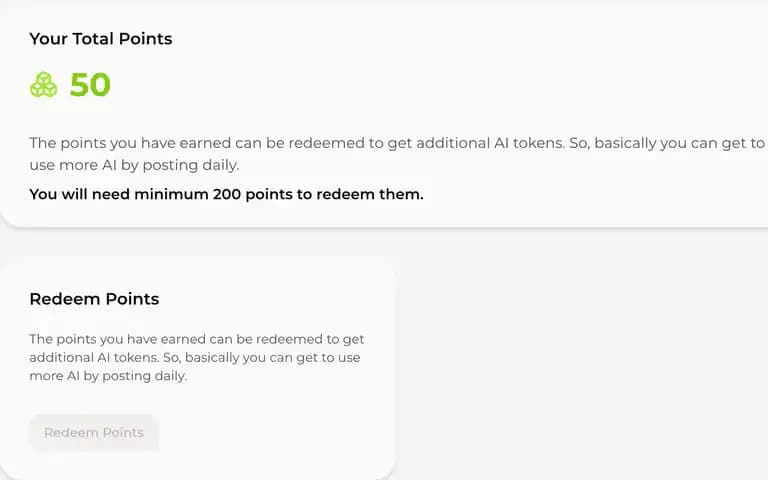Click the number 200 in bold notice
Screen dimensions: 768x480
pyautogui.click(x=227, y=194)
